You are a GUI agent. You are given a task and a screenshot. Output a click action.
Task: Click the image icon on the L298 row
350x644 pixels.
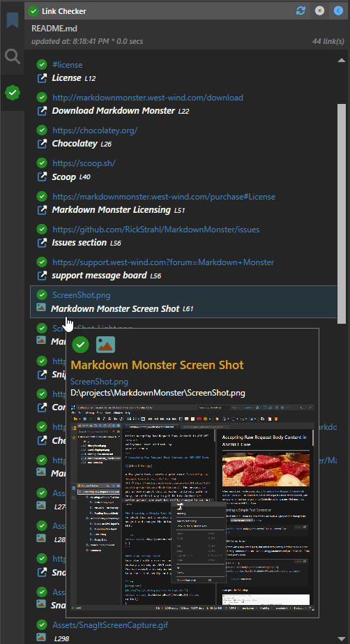41,638
